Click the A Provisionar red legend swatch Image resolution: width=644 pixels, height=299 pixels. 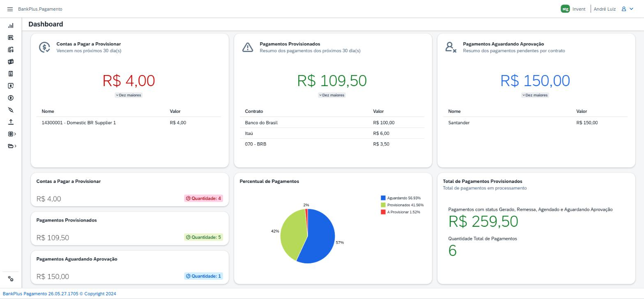tap(383, 212)
